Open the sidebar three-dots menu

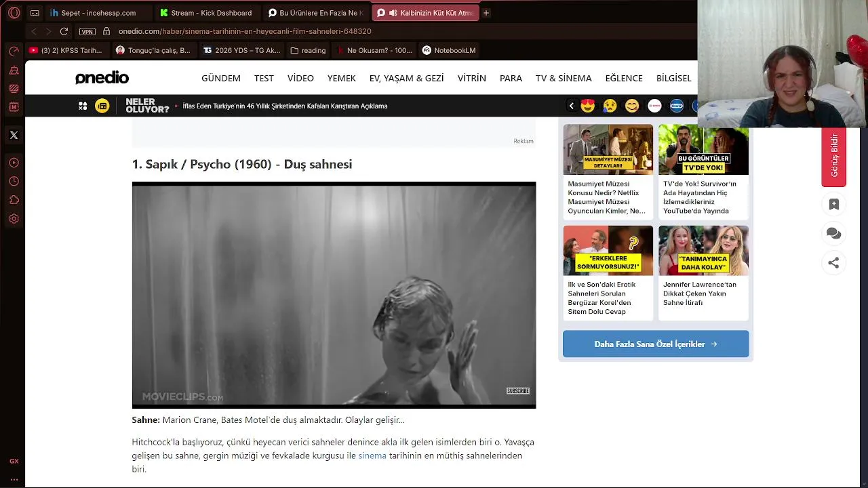(x=14, y=479)
